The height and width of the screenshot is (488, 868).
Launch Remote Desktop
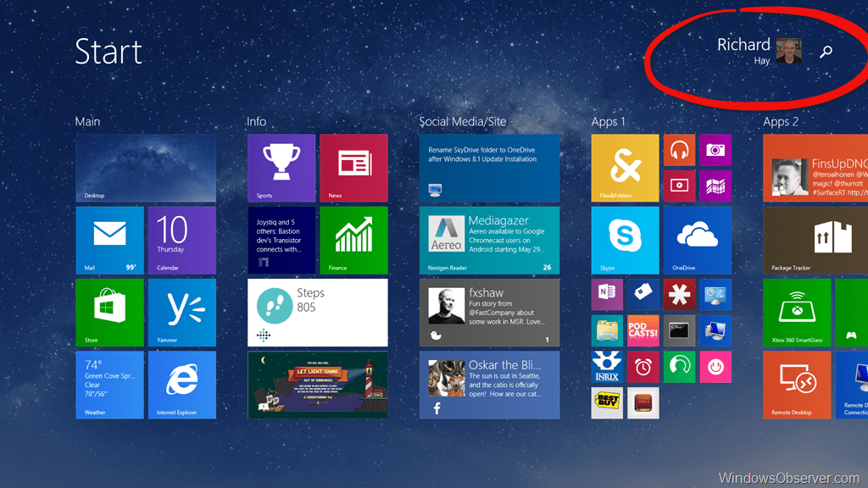point(797,385)
